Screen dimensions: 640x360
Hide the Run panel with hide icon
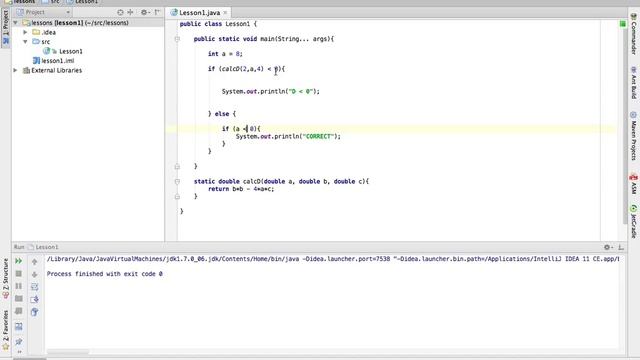621,247
